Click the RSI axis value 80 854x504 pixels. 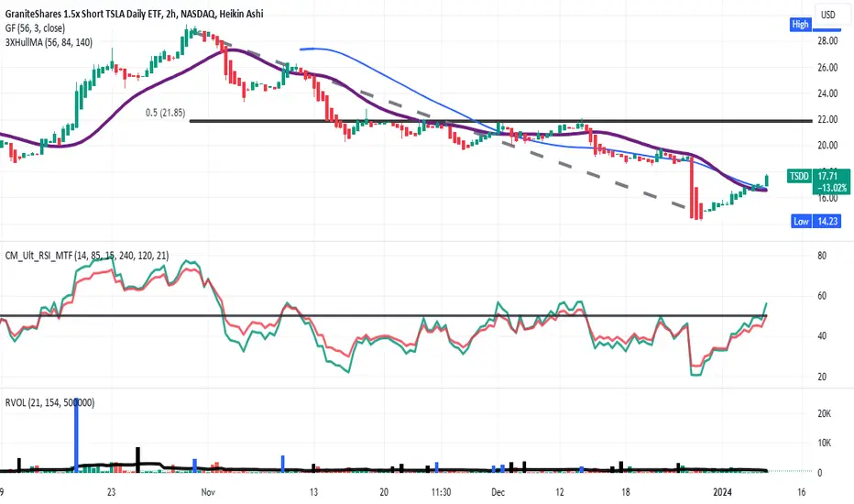(822, 256)
